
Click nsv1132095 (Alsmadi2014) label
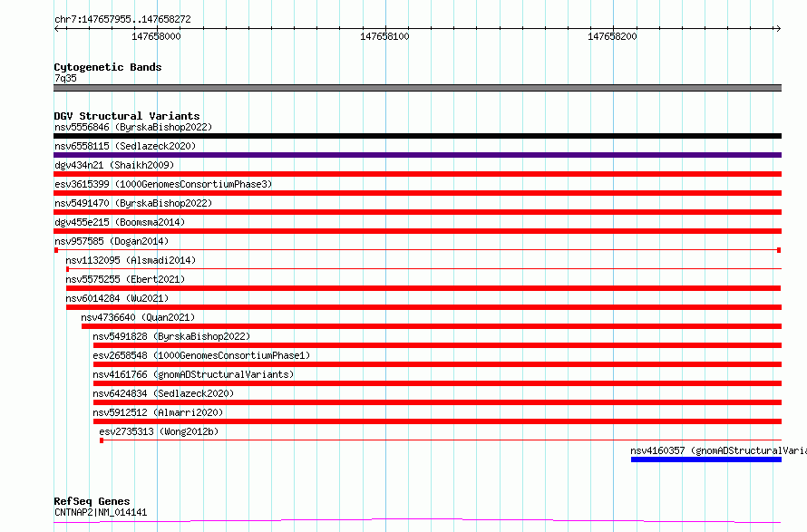pos(131,260)
